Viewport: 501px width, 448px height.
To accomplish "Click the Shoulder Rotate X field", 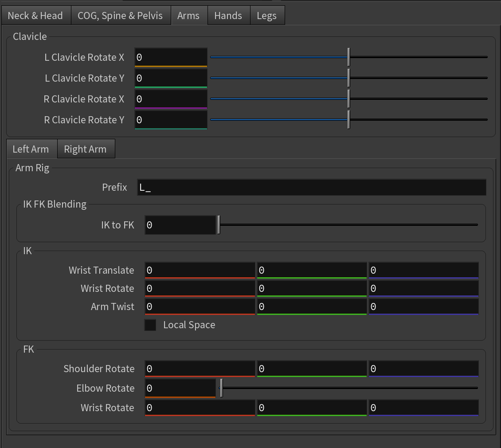I will pos(200,369).
